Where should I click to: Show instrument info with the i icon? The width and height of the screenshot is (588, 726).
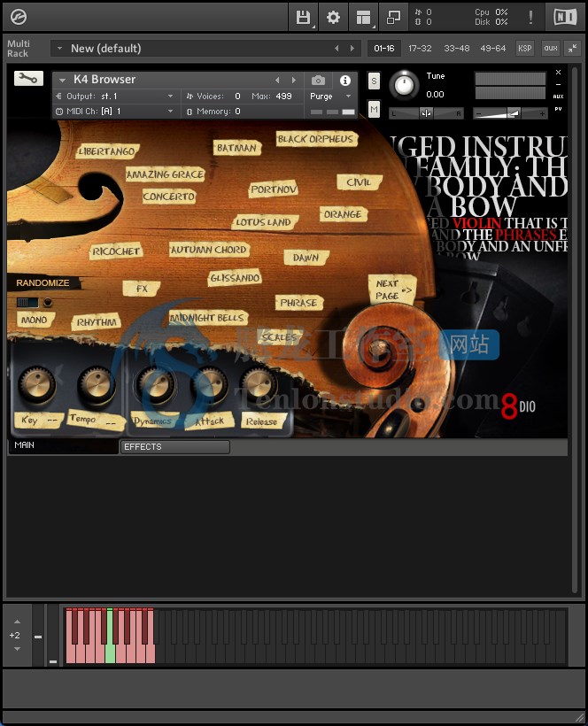(x=345, y=80)
